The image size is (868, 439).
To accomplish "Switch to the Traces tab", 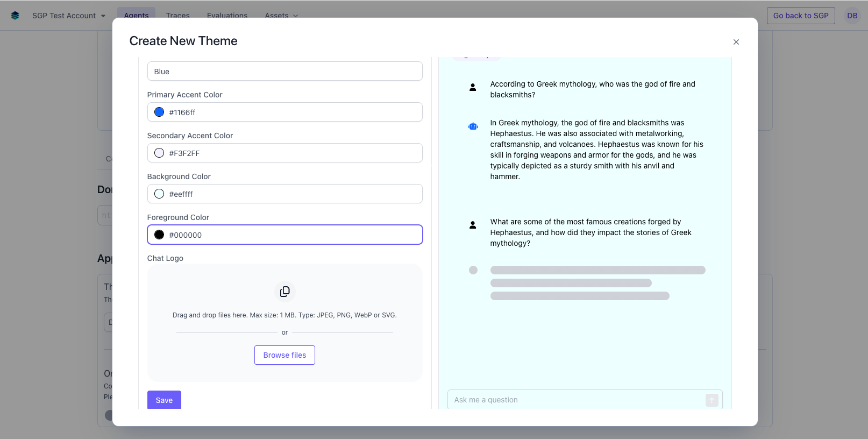I will point(178,16).
